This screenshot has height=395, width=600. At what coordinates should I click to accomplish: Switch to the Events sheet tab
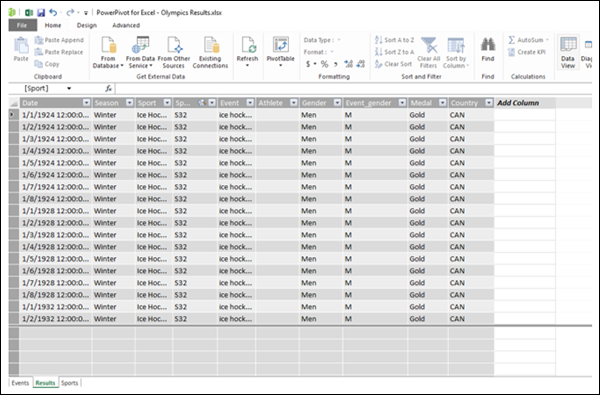click(20, 383)
